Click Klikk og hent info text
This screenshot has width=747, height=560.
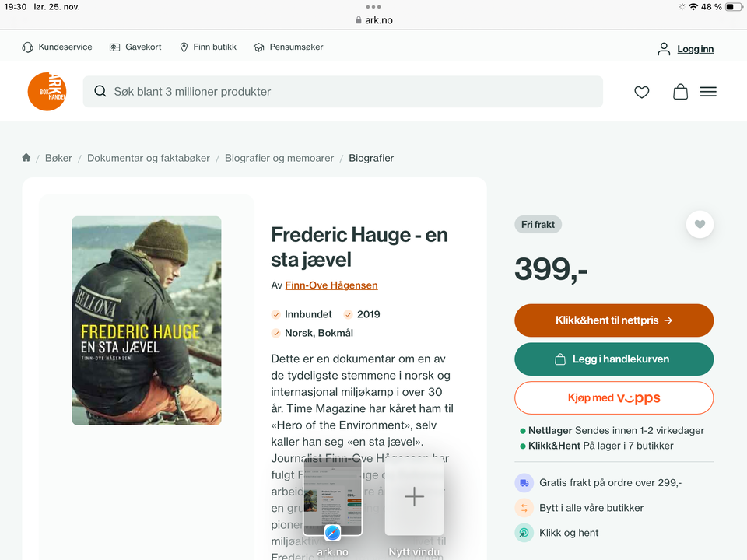[569, 533]
